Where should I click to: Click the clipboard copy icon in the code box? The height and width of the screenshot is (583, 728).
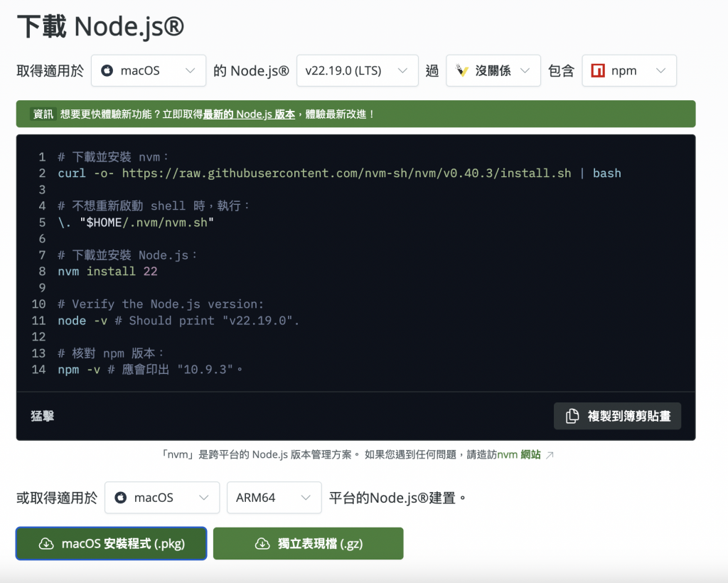(572, 416)
